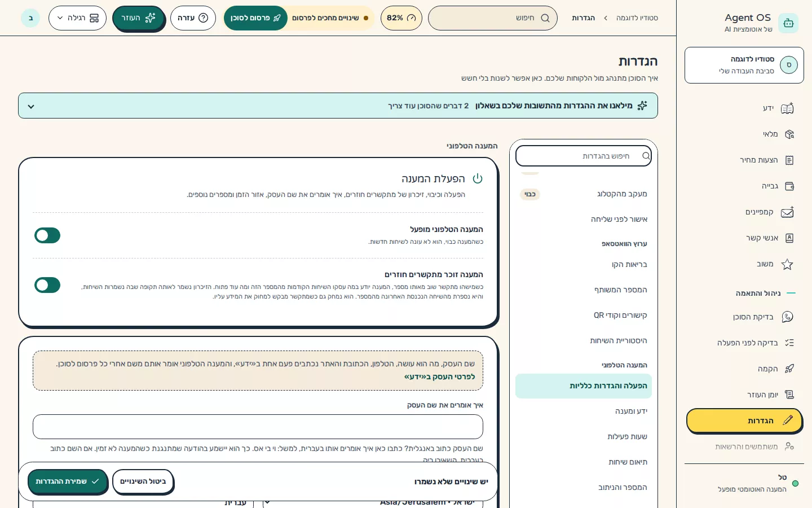Open the בדיקה לפני הפעלה checklist icon
The image size is (812, 508).
point(789,343)
